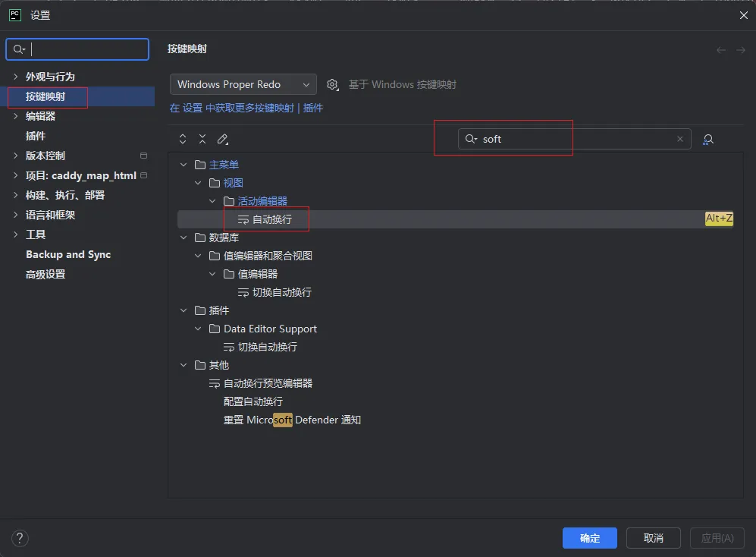Screen dimensions: 756x557
Task: Click the Expand All icon in keymap toolbar
Action: coord(183,139)
